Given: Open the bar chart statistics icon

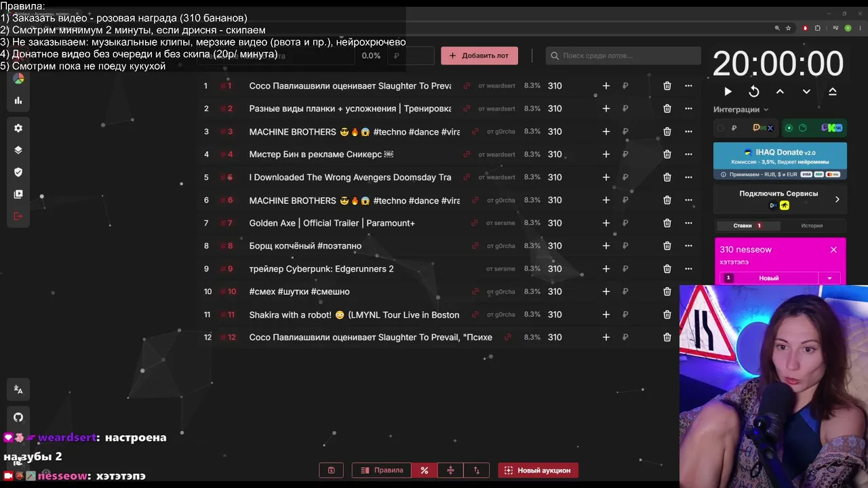Looking at the screenshot, I should 18,100.
